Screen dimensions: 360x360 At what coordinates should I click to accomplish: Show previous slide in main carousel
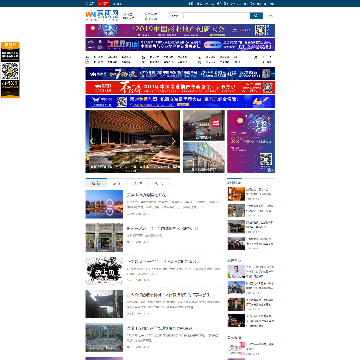(91, 141)
